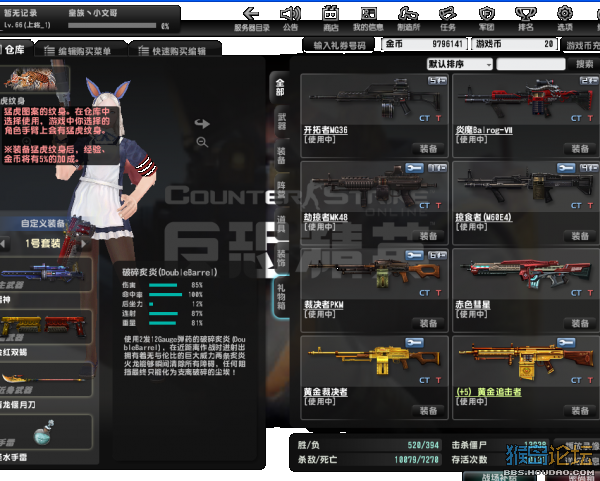Image resolution: width=600 pixels, height=481 pixels.
Task: Rotate character with the curved arrow icon
Action: click(202, 124)
